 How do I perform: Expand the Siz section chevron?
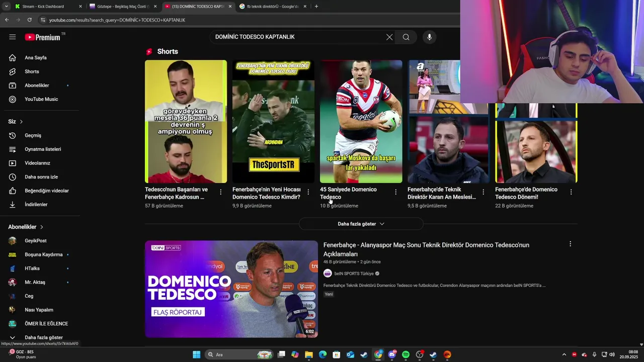point(21,122)
